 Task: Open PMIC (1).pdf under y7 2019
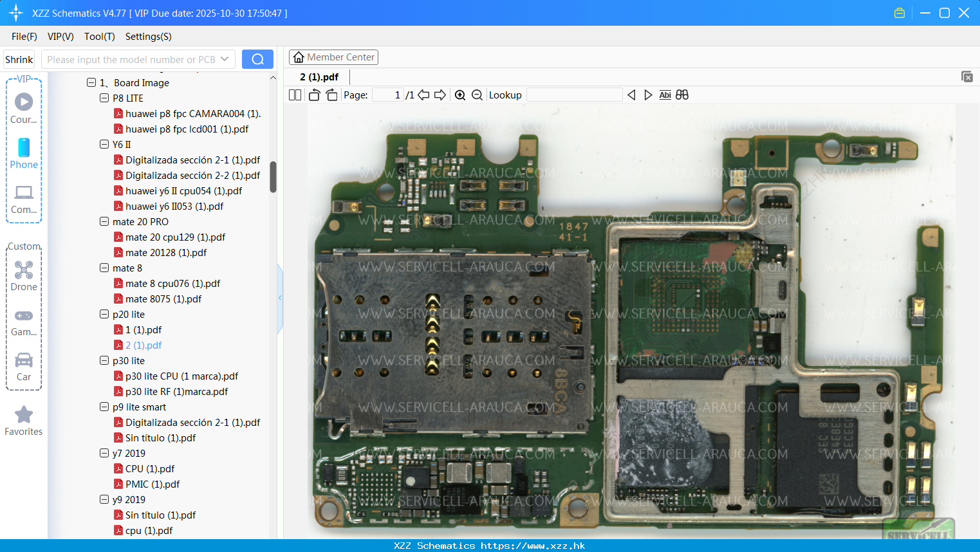(152, 484)
